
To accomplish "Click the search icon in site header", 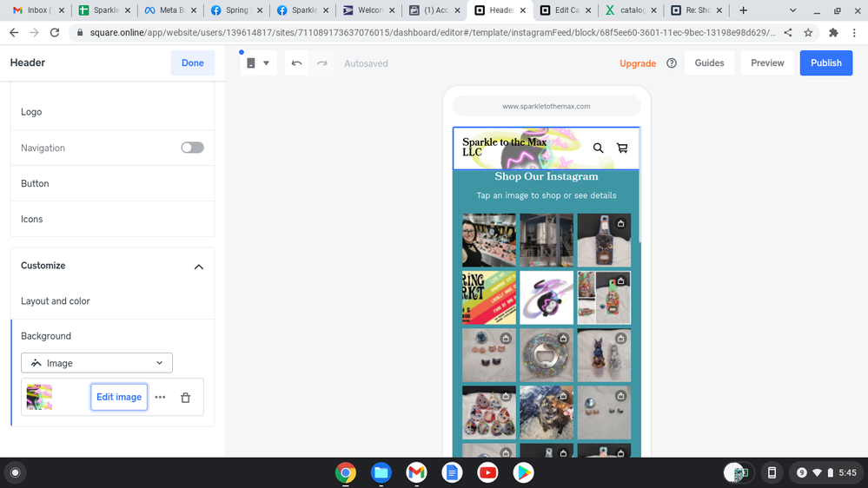I will (x=598, y=148).
